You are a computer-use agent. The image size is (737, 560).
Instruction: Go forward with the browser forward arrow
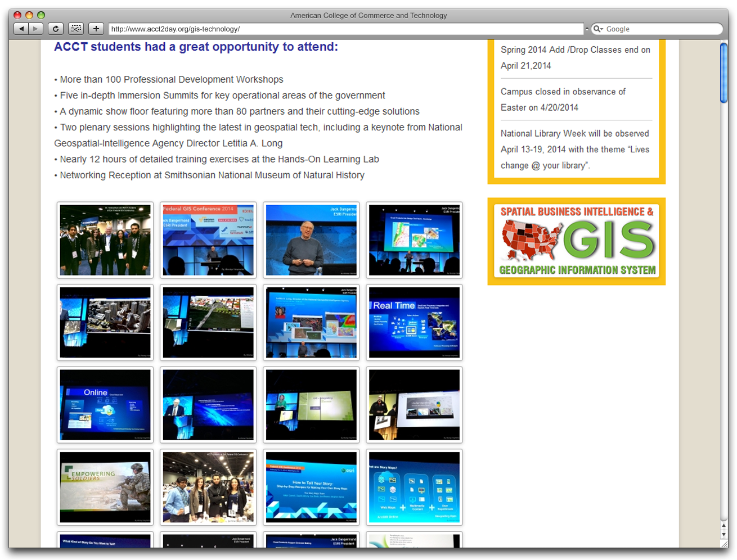pyautogui.click(x=36, y=29)
